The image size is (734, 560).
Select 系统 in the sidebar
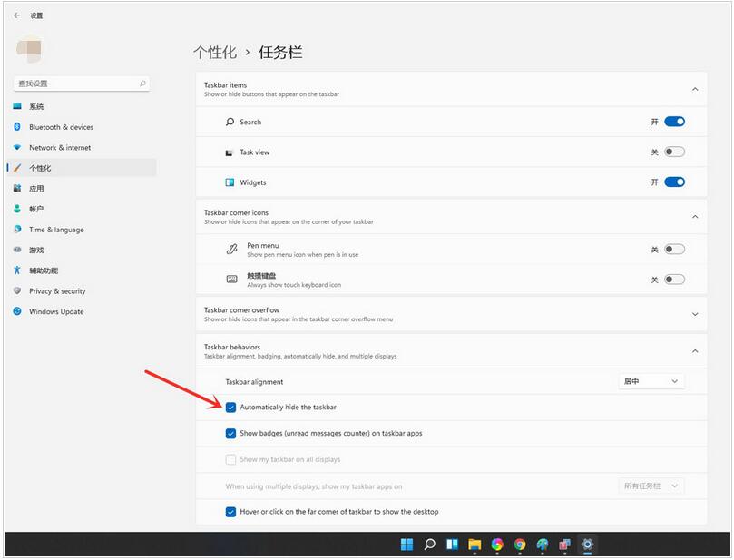click(x=82, y=106)
